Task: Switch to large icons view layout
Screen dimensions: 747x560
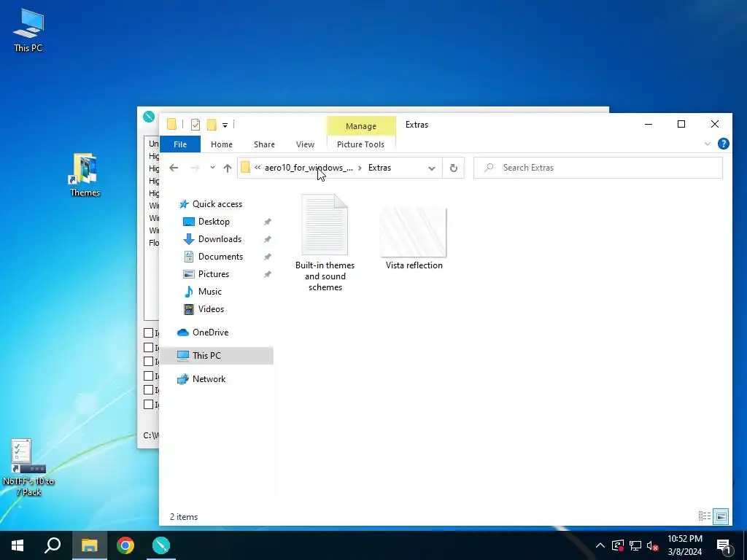Action: tap(721, 516)
